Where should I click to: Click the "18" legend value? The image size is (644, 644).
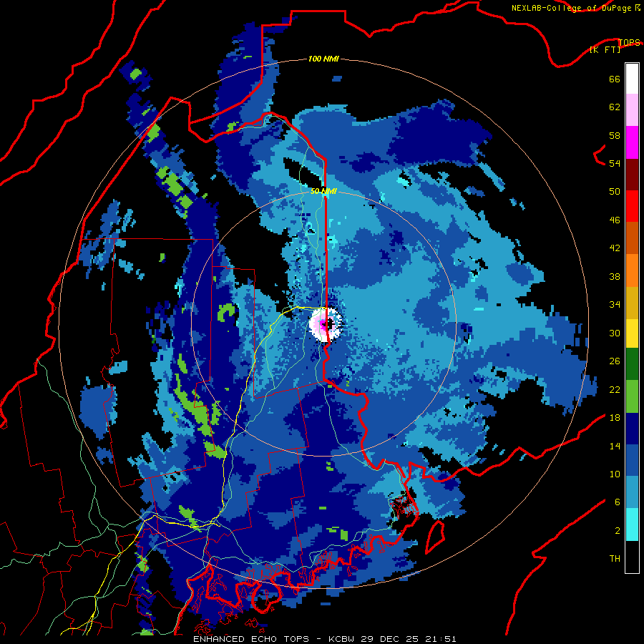tap(615, 418)
